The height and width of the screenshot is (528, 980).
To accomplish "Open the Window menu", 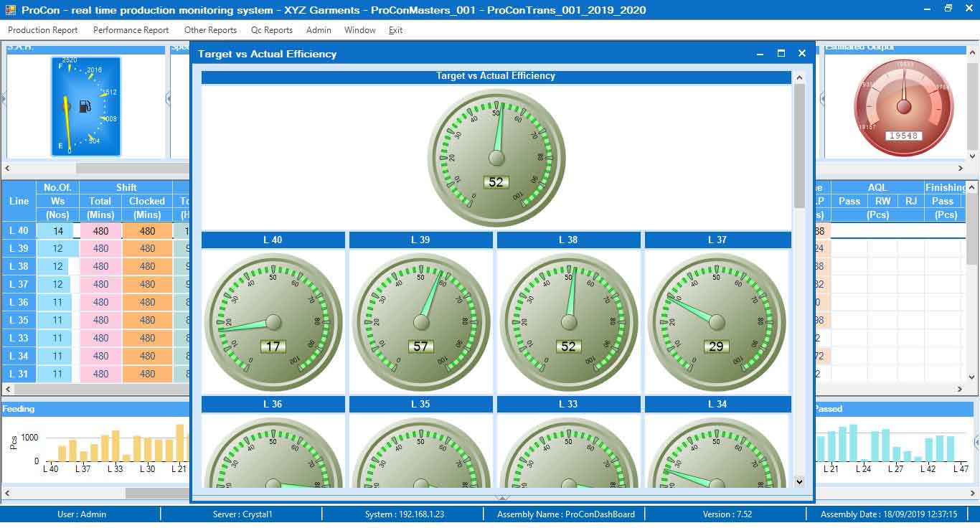I will tap(360, 30).
